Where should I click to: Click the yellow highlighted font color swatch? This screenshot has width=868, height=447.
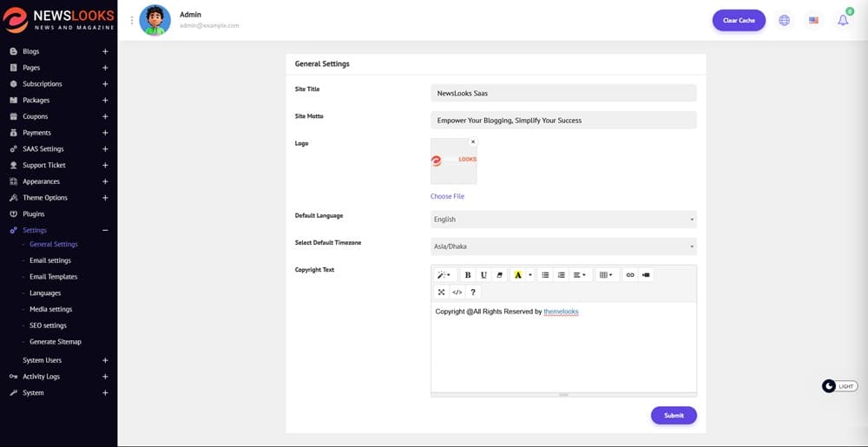point(518,275)
